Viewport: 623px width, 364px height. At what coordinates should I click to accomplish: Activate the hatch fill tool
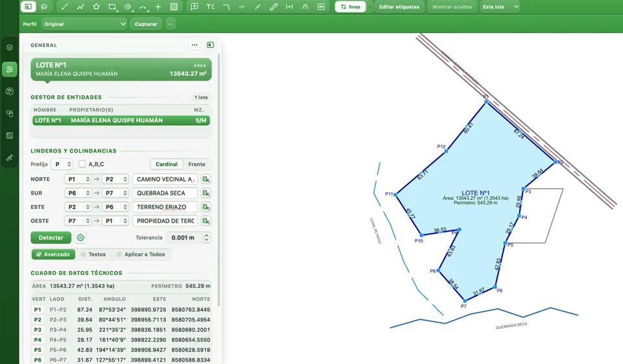click(174, 6)
